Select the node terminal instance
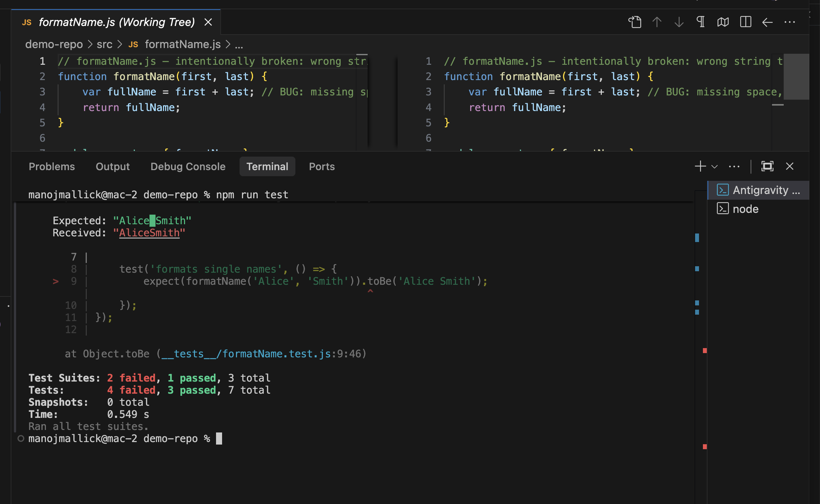820x504 pixels. [x=745, y=209]
